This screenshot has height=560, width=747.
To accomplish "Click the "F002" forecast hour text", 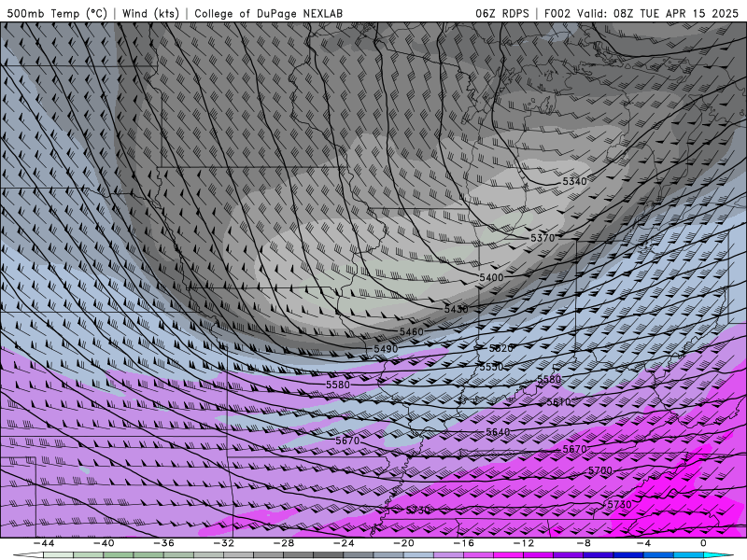I will 557,13.
